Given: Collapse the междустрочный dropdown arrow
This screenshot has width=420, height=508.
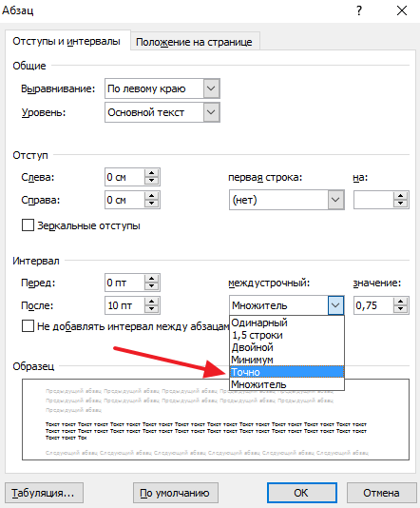Looking at the screenshot, I should pos(335,305).
